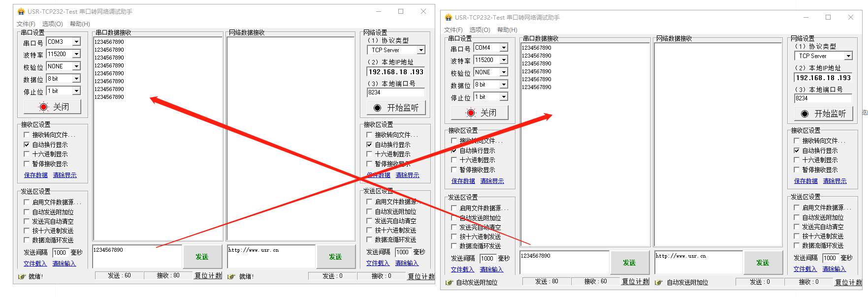Click black circle 开始监听 icon in COM3 window

[x=378, y=108]
